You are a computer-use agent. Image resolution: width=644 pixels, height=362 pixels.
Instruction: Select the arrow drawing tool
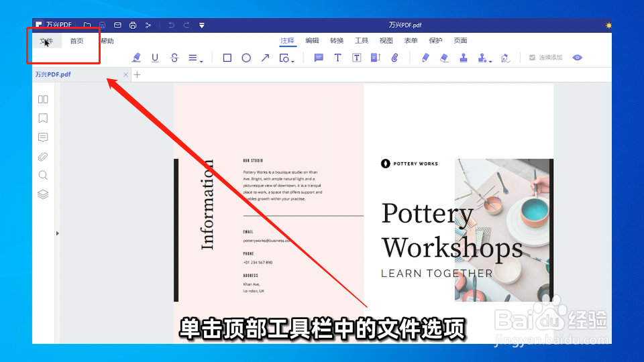(266, 58)
